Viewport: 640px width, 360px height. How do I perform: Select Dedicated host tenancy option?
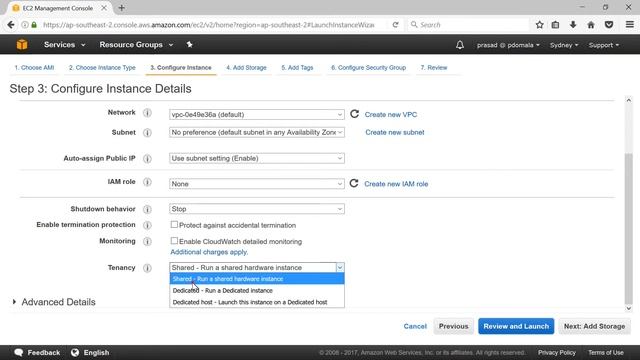(257, 302)
